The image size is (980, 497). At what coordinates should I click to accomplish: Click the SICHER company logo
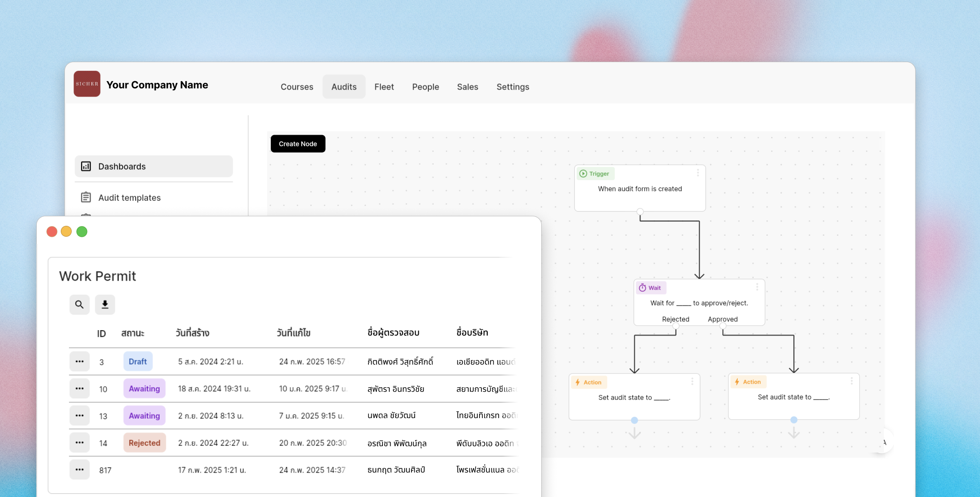[x=87, y=84]
